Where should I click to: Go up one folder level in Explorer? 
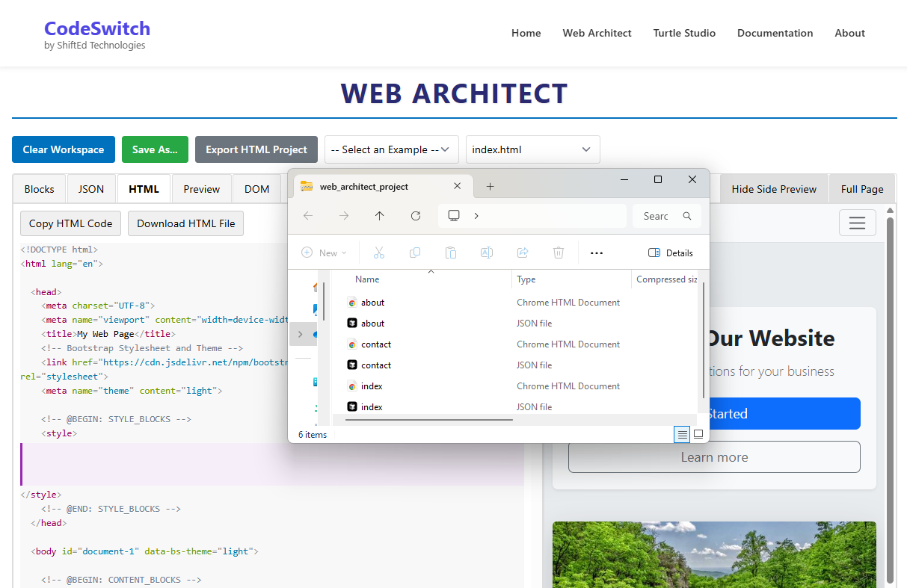[x=380, y=216]
